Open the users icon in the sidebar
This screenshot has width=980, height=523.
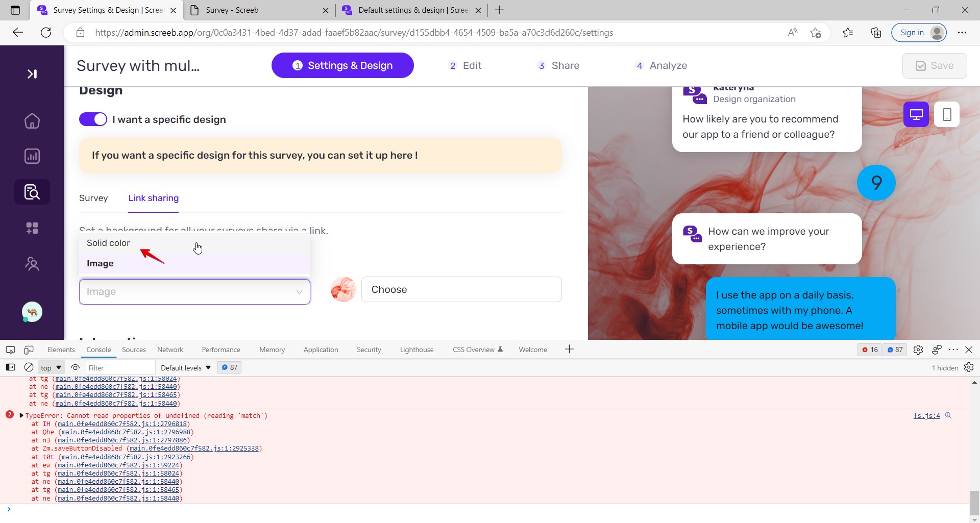[x=32, y=264]
